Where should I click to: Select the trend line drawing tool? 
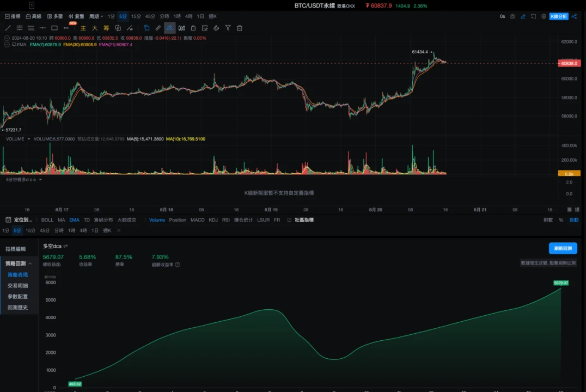8,28
